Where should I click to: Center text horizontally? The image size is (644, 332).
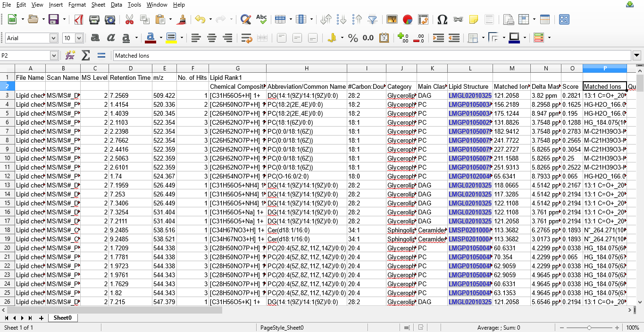click(212, 38)
